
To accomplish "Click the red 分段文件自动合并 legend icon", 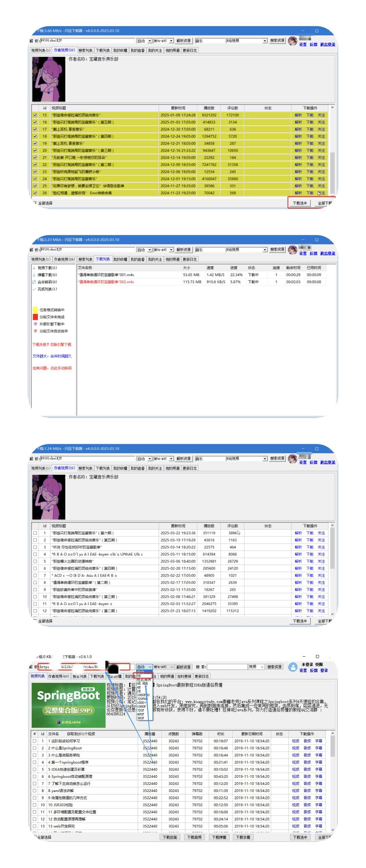I will (x=35, y=331).
